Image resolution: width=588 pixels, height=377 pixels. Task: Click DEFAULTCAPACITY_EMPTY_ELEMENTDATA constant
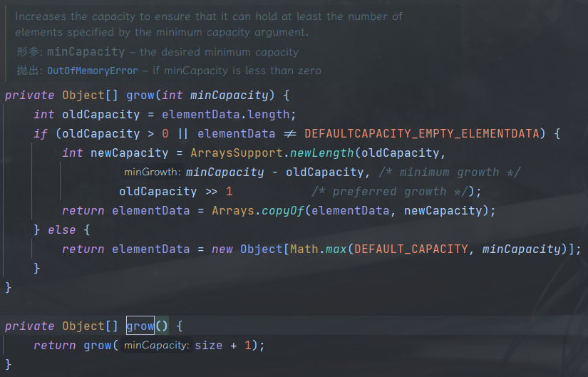[422, 133]
